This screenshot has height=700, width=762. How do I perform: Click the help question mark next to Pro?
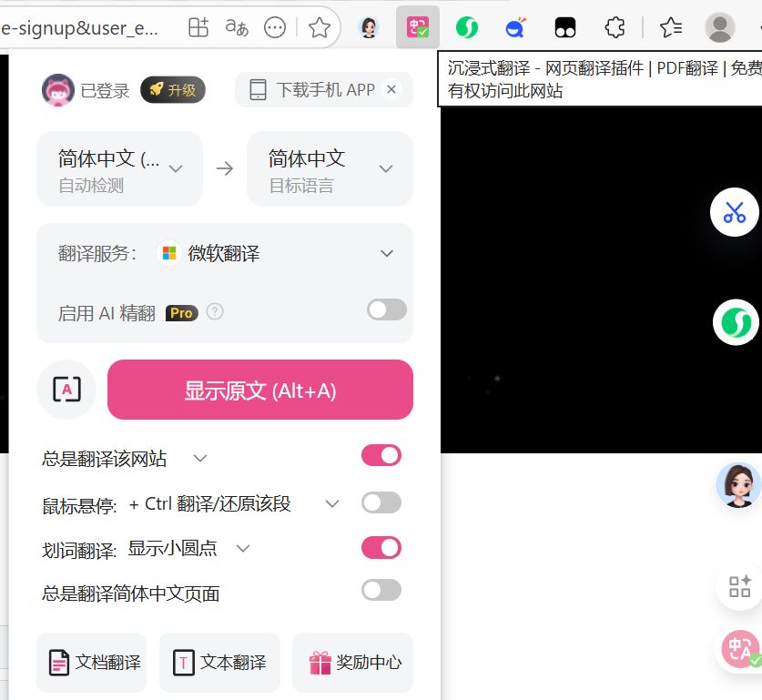215,311
